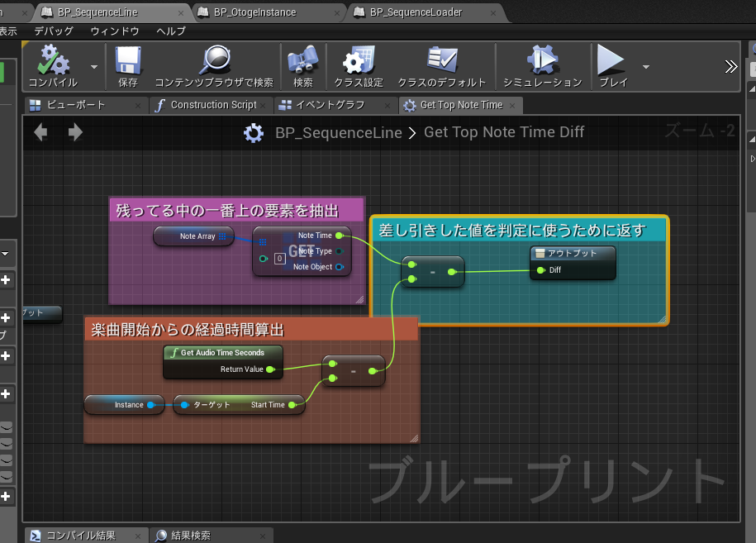756x543 pixels.
Task: Click BP_SequenceLine breadcrumb link
Action: [x=339, y=132]
